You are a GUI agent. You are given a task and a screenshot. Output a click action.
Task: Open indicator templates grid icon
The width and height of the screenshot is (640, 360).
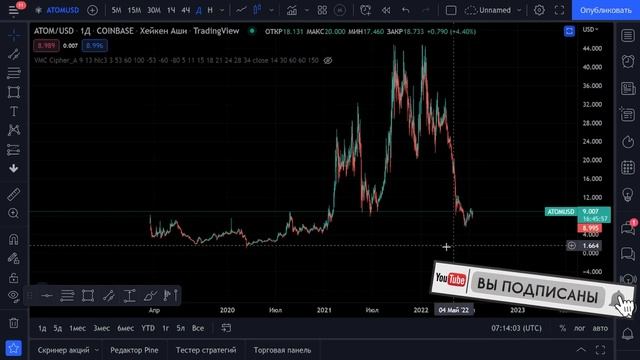pos(322,10)
